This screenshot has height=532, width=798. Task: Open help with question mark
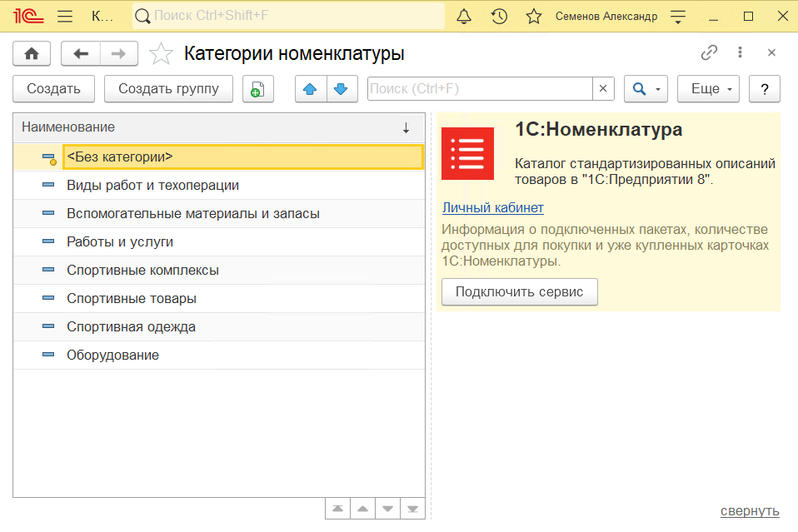pyautogui.click(x=765, y=89)
